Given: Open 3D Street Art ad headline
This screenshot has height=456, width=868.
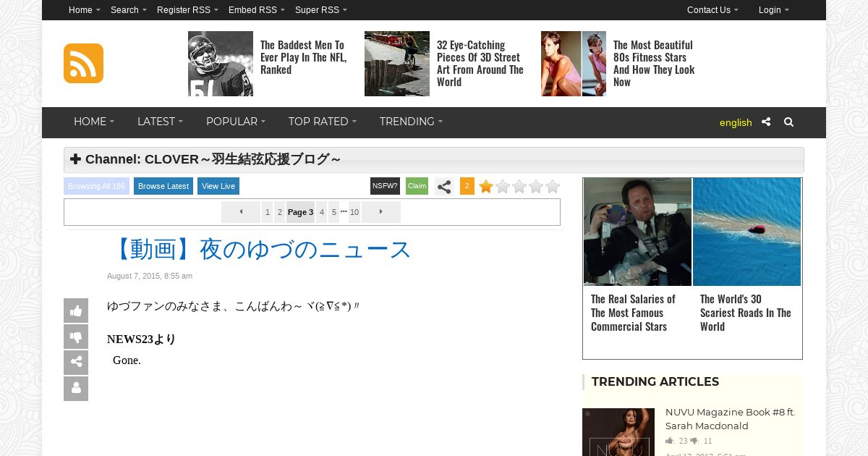Looking at the screenshot, I should 480,64.
